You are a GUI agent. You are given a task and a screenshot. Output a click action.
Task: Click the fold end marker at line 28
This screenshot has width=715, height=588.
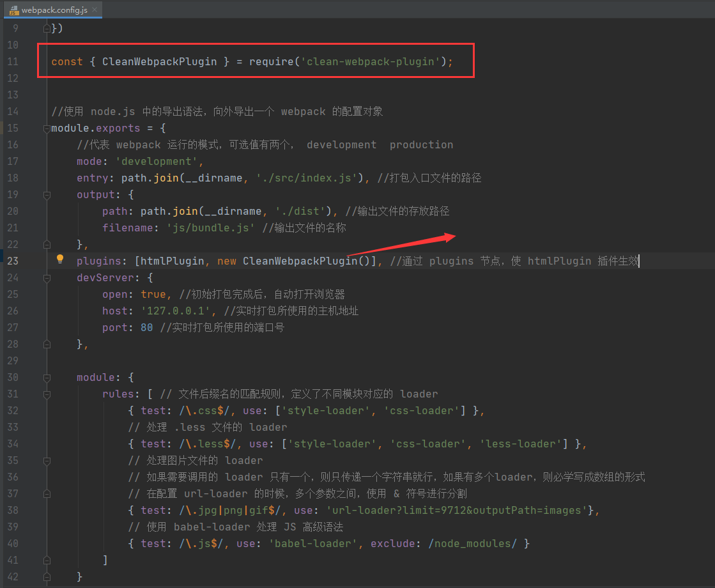tap(47, 344)
